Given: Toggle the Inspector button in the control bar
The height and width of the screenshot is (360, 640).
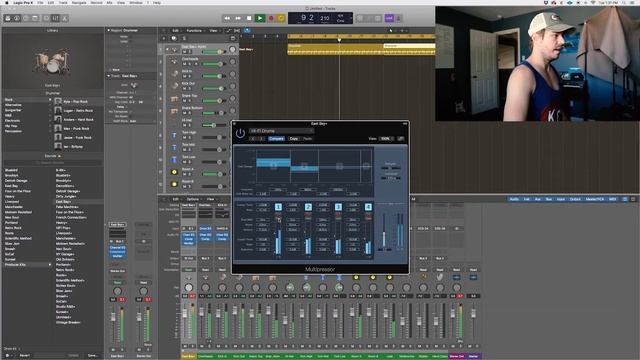Looking at the screenshot, I should (x=17, y=18).
